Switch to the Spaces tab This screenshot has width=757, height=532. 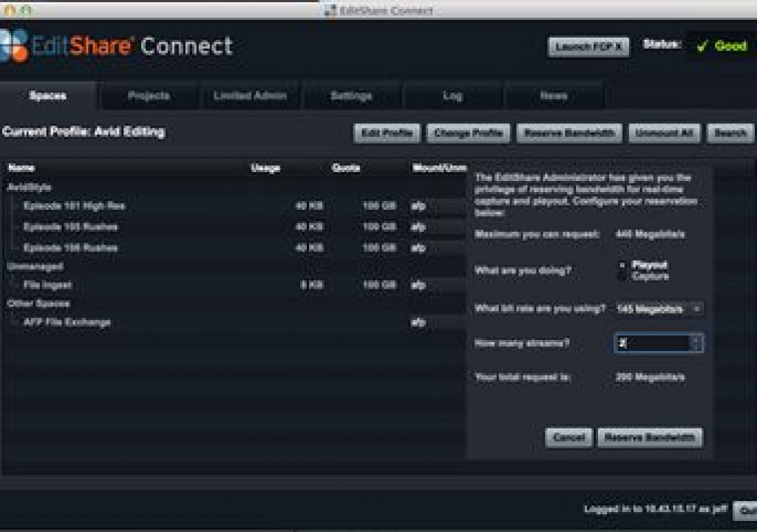48,95
